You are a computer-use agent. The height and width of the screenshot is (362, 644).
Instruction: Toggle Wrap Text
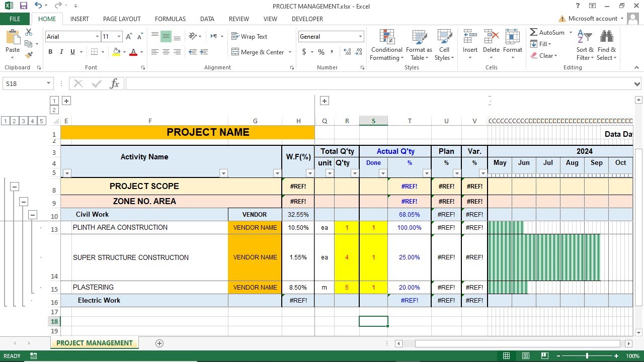coord(250,37)
